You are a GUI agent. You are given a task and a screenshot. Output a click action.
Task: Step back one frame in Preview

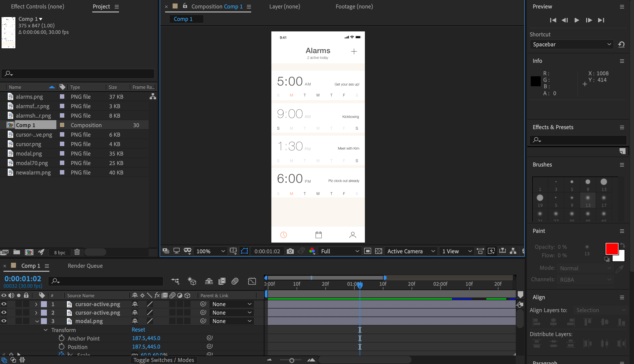pyautogui.click(x=565, y=20)
